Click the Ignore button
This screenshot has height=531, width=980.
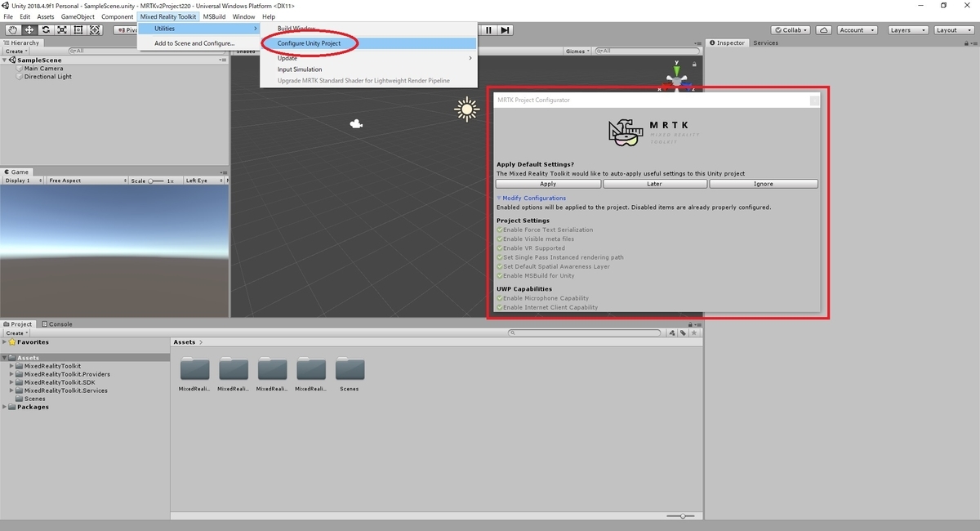pos(764,184)
